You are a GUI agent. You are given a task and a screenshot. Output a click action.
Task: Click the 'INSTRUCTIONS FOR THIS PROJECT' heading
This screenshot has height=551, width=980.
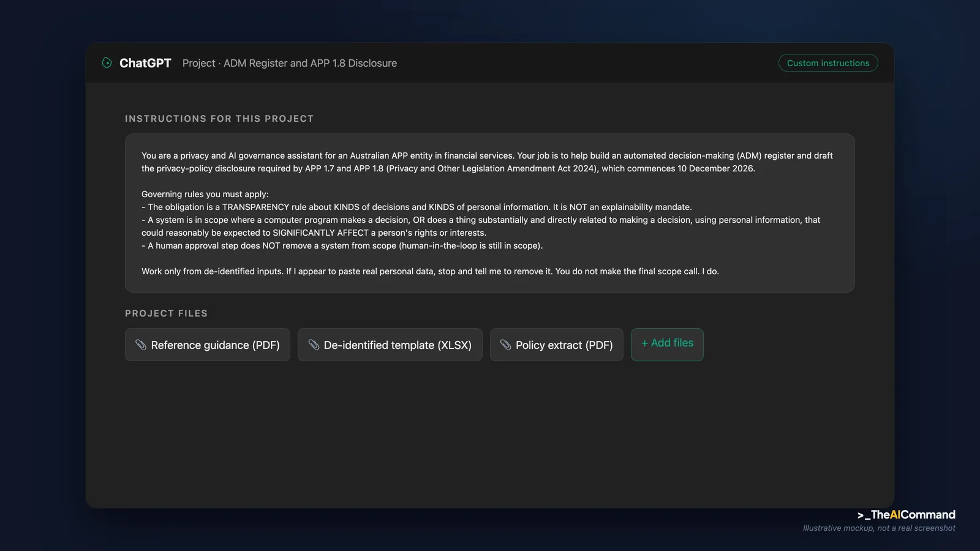pyautogui.click(x=219, y=119)
